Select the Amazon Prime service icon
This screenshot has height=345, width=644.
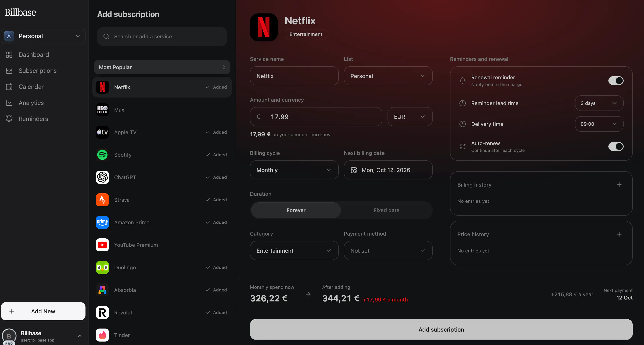pos(102,222)
